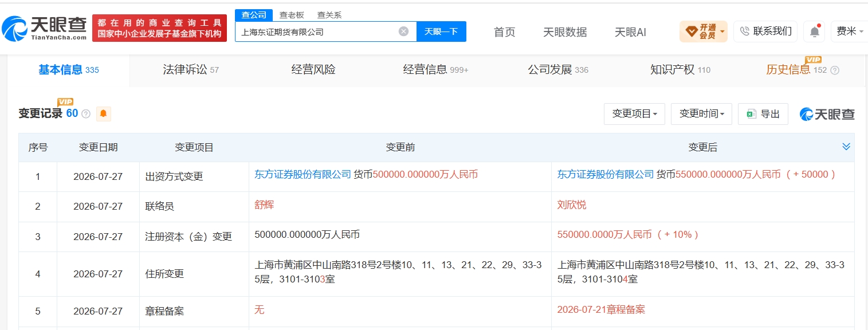
Task: Click the company name search input field
Action: pyautogui.click(x=317, y=32)
